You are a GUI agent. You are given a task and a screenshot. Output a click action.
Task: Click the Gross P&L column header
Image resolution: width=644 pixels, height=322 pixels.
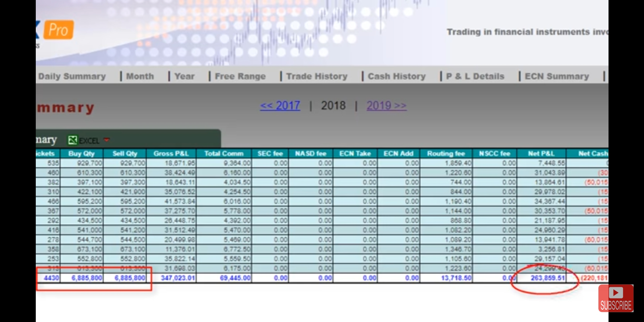171,154
